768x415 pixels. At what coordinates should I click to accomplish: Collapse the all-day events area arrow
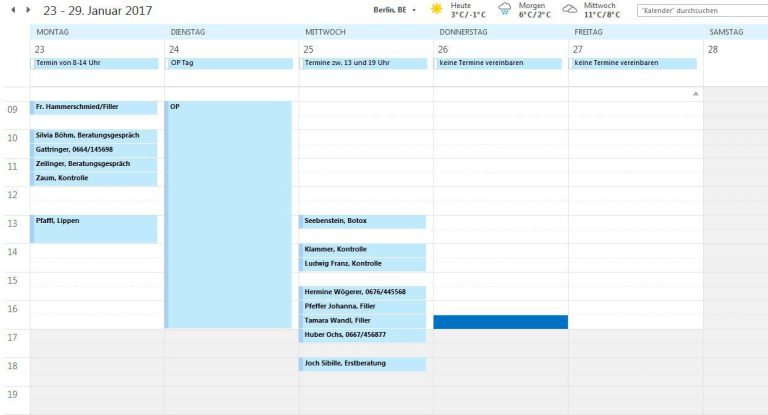[695, 94]
